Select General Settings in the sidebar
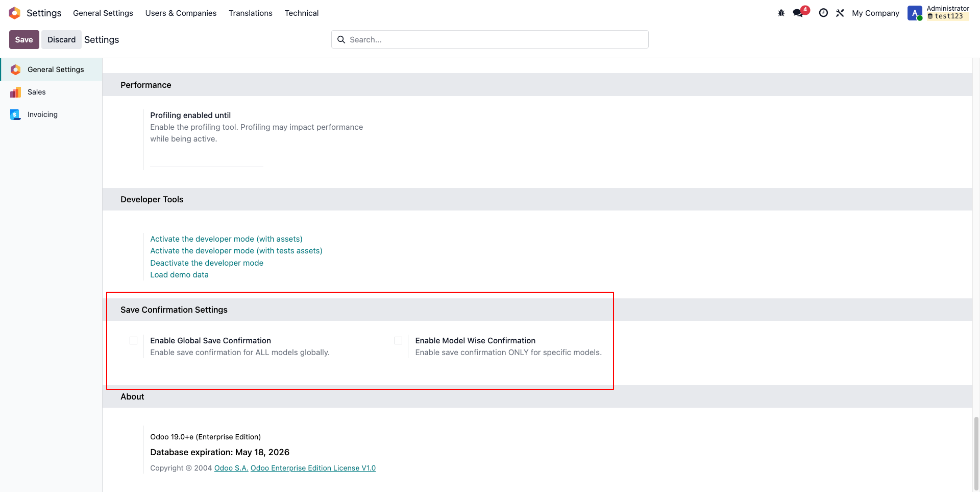This screenshot has height=492, width=980. tap(51, 69)
